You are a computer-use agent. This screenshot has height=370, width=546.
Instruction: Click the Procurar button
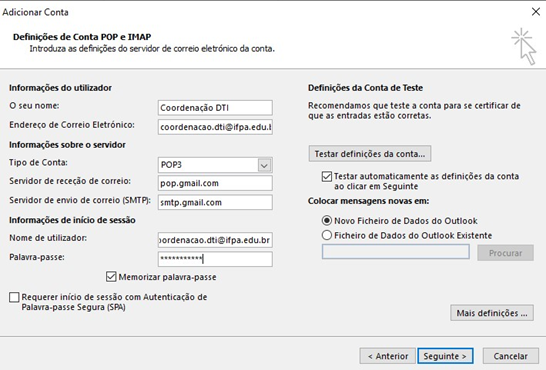coord(505,253)
